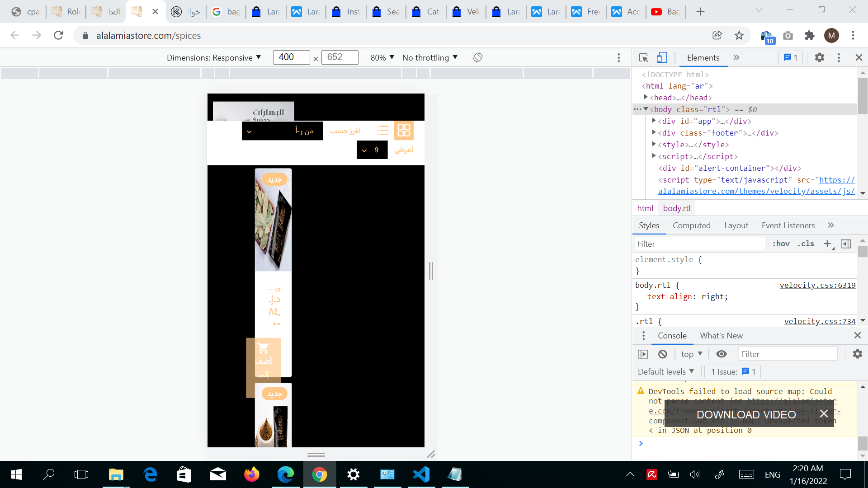
Task: Show more Styles pane tabs chevron
Action: coord(831,225)
